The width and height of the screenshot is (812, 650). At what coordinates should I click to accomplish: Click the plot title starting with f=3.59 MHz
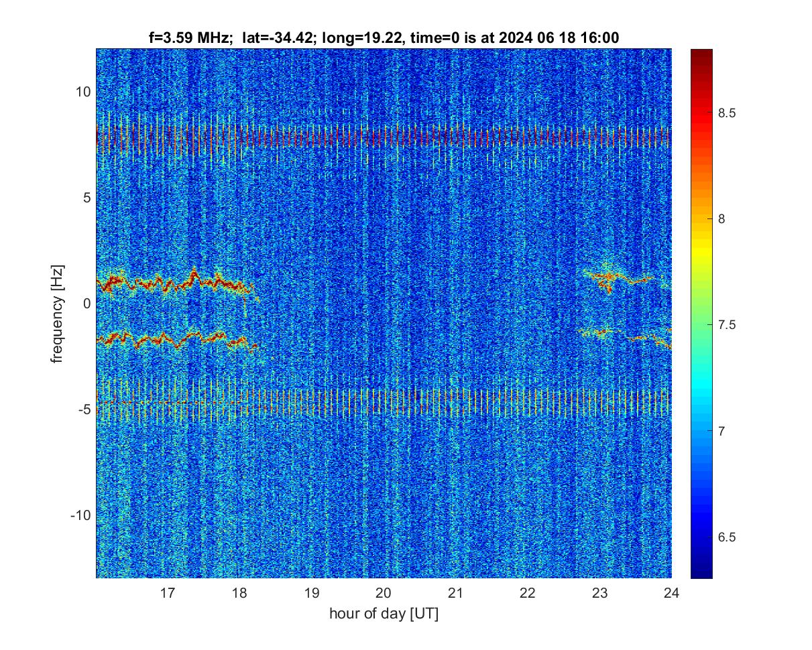click(383, 39)
